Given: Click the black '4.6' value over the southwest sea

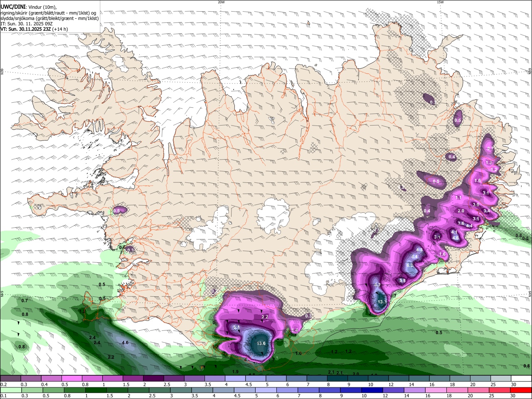Looking at the screenshot, I should click(x=125, y=343).
